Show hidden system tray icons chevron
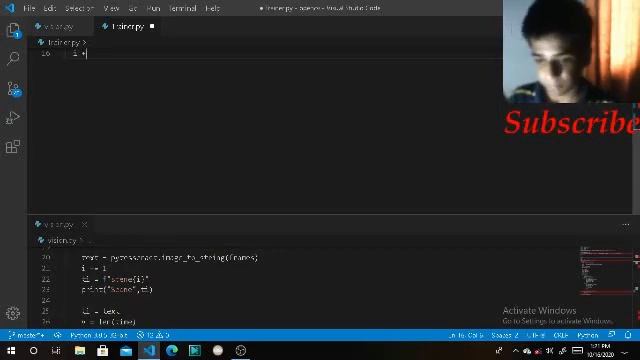The image size is (640, 360). pyautogui.click(x=516, y=351)
